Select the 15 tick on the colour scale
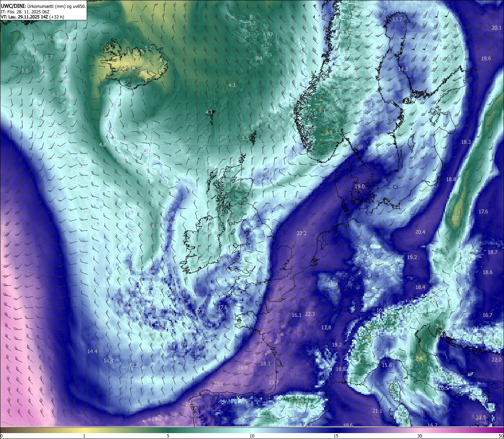Viewport: 504px width, 439px height. 336,435
